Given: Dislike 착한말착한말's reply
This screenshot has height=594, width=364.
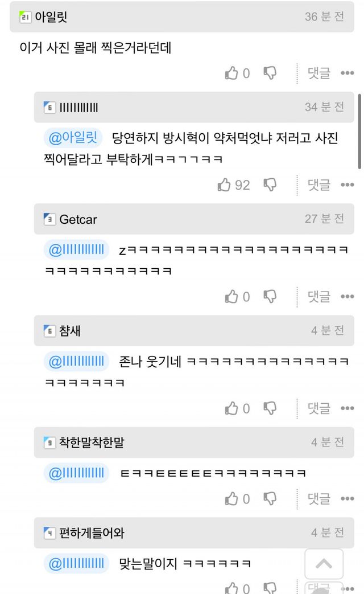Looking at the screenshot, I should [x=270, y=498].
